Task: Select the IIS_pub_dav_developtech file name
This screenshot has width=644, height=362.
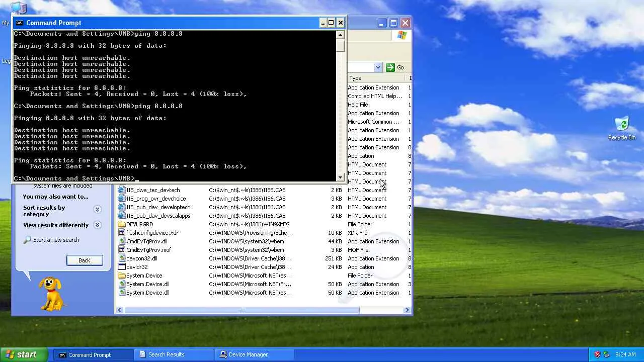Action: 158,207
